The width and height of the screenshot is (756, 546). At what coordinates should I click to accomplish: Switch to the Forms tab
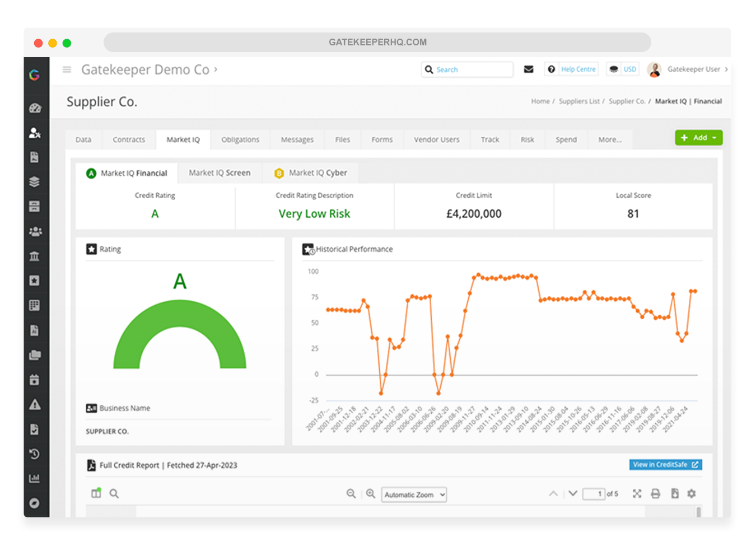[382, 139]
